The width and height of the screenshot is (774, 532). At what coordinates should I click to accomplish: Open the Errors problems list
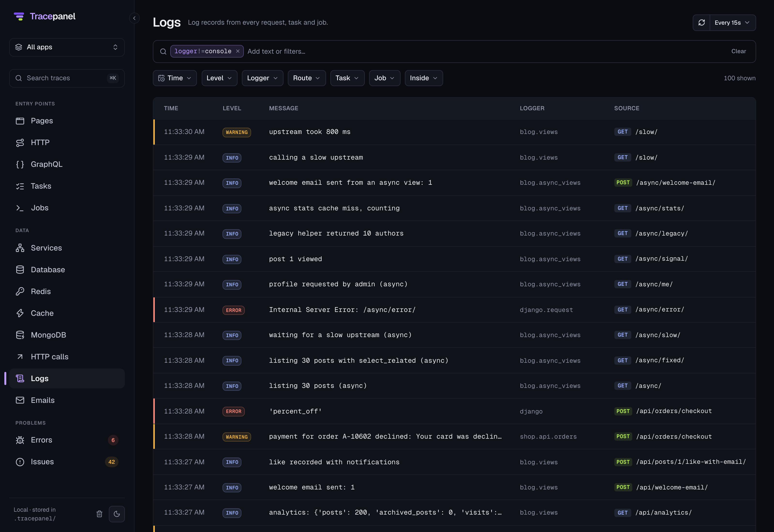tap(67, 440)
